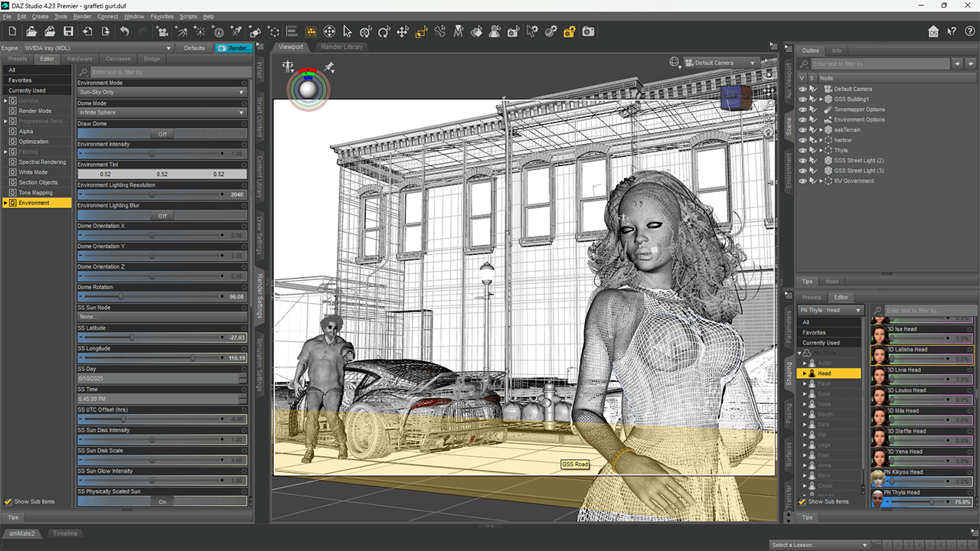Image resolution: width=980 pixels, height=551 pixels.
Task: Click the Save file floppy disk icon
Action: click(x=68, y=31)
